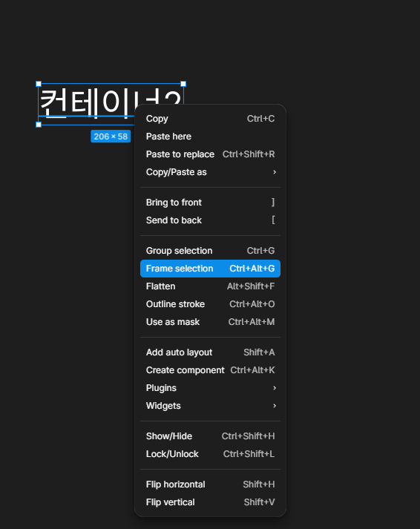Image resolution: width=420 pixels, height=529 pixels.
Task: Click Create component entry
Action: [210, 370]
